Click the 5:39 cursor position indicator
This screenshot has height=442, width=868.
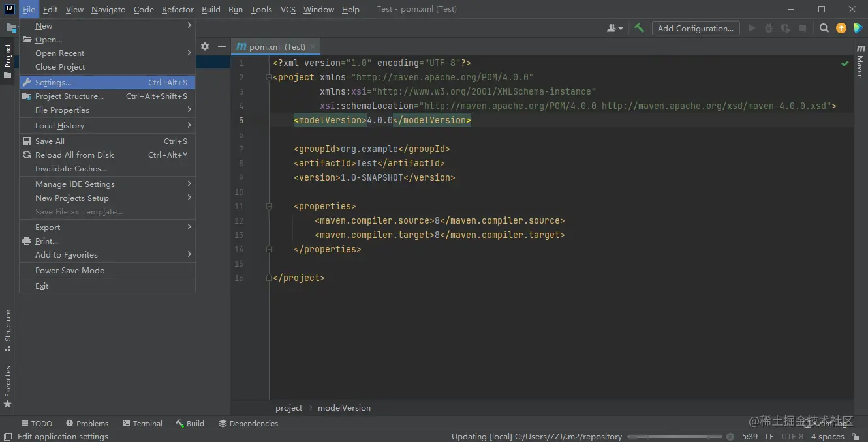[750, 437]
